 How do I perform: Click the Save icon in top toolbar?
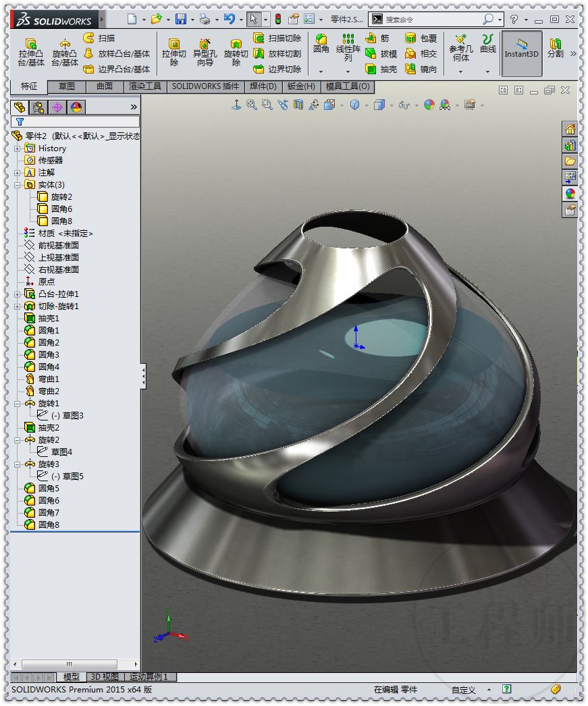pos(181,19)
